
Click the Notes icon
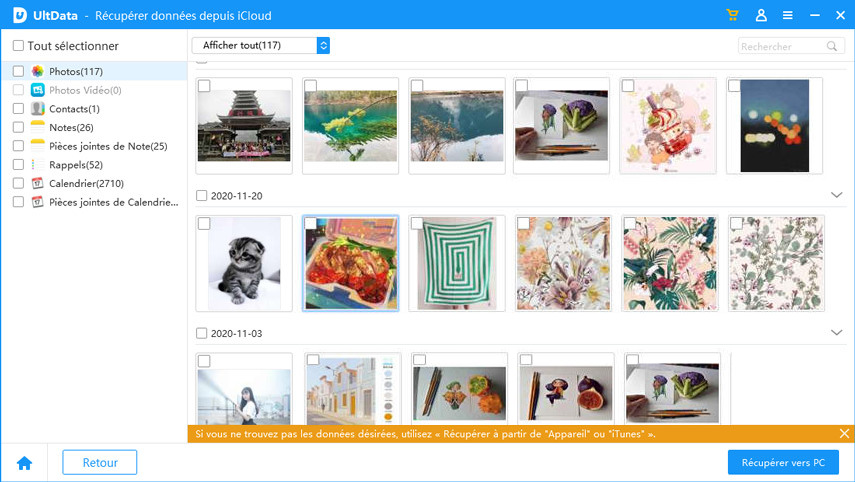click(x=38, y=127)
